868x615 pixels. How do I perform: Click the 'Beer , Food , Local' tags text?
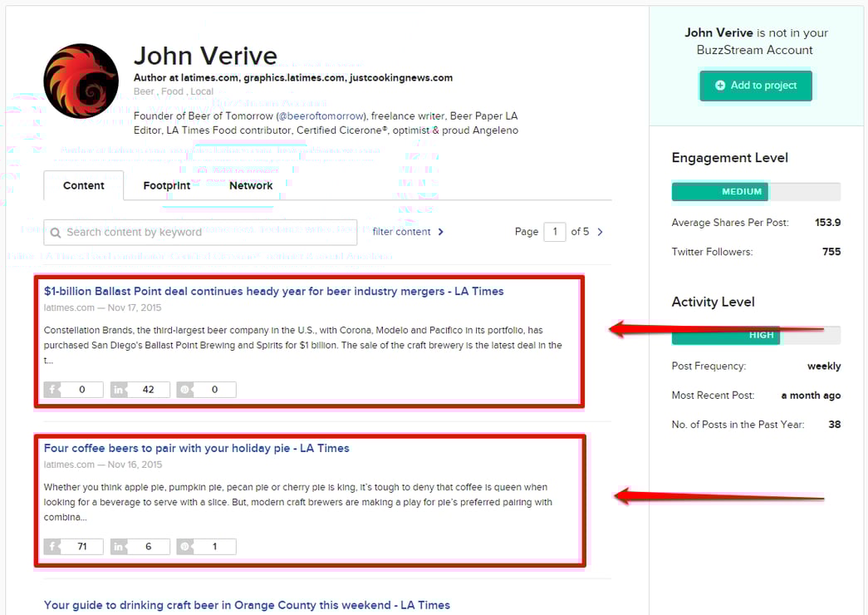[174, 91]
